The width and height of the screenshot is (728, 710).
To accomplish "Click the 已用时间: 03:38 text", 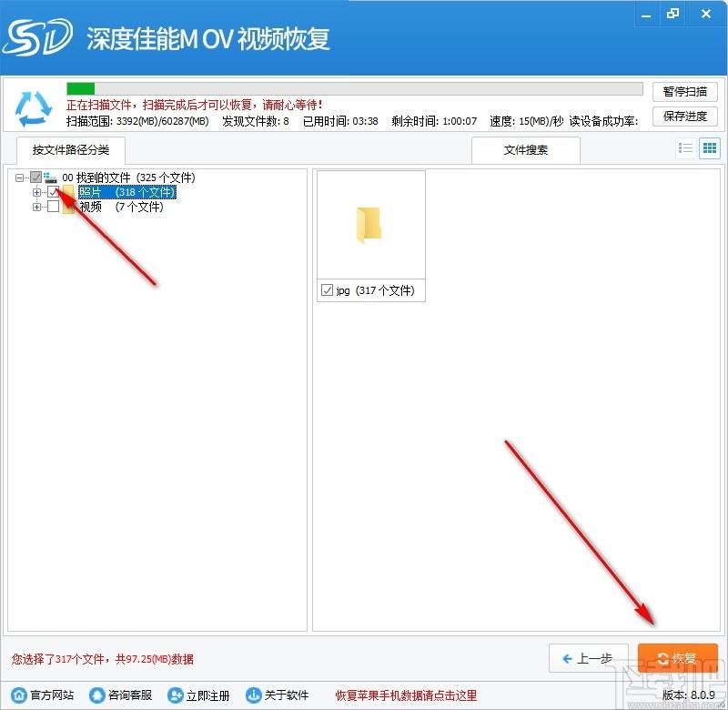I will click(x=340, y=121).
